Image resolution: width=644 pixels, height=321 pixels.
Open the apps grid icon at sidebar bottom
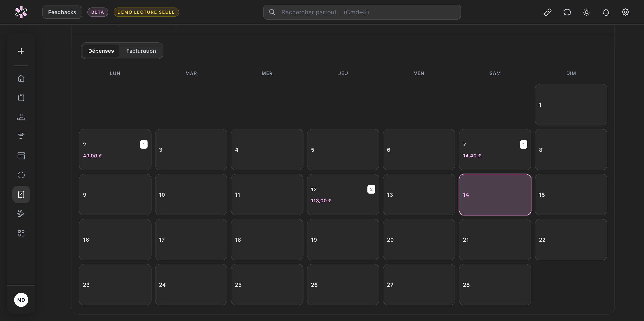(x=21, y=233)
